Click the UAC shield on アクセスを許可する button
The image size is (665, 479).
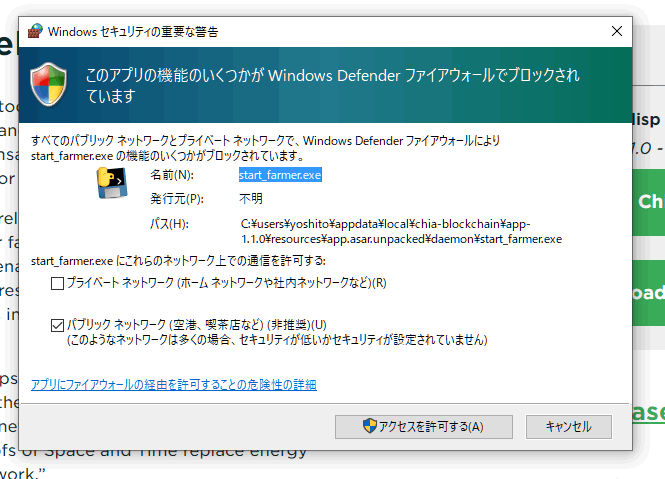(369, 426)
